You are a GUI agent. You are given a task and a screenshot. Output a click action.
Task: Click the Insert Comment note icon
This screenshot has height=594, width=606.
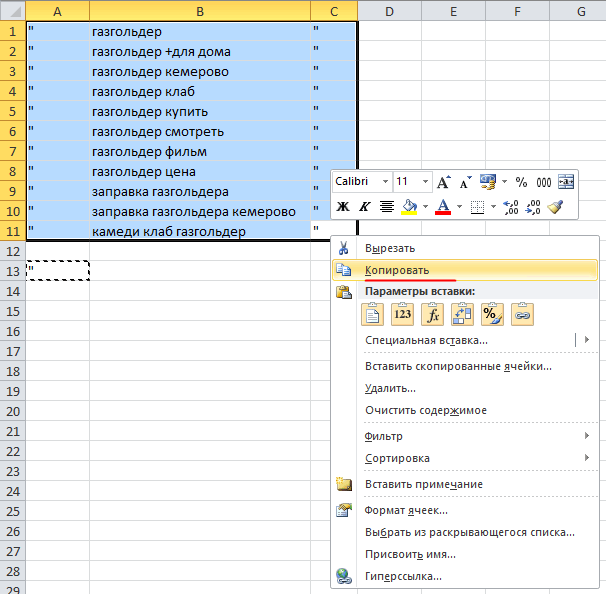click(x=344, y=484)
